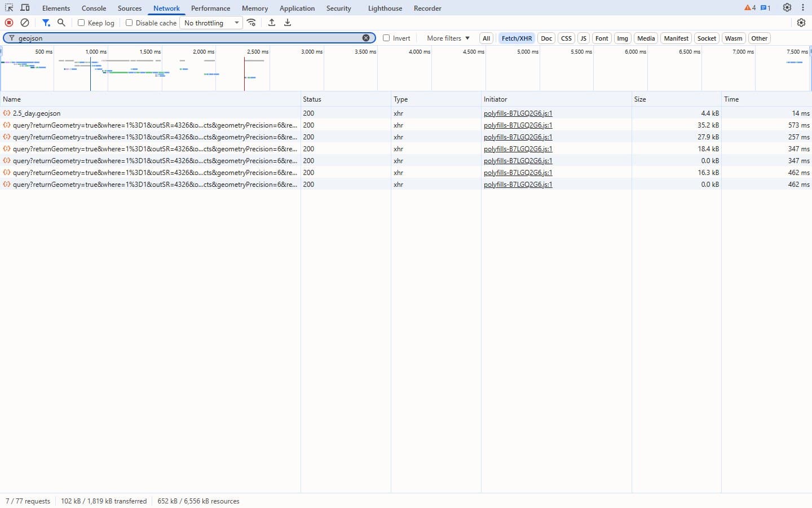
Task: Select the All filter chip
Action: [x=486, y=38]
